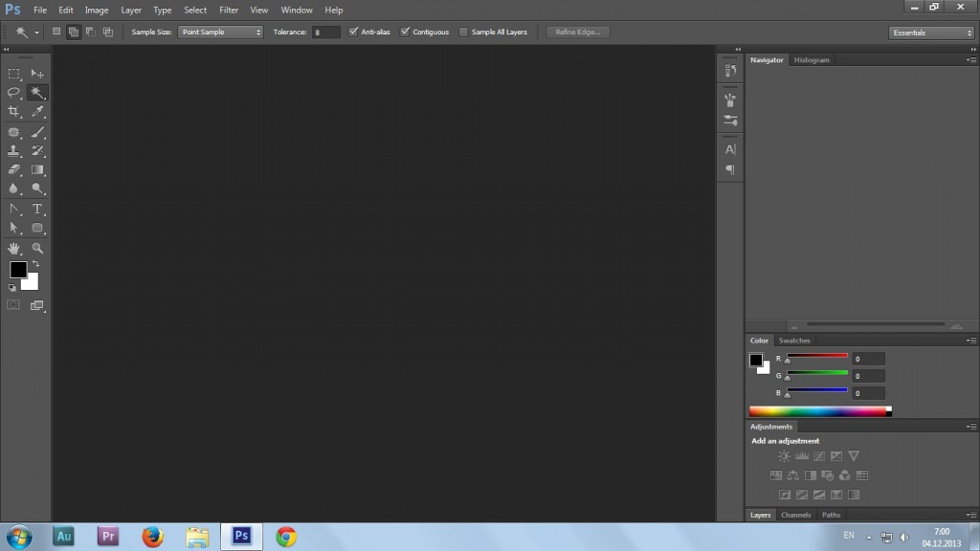
Task: Open the Essentials workspace dropdown
Action: tap(931, 33)
